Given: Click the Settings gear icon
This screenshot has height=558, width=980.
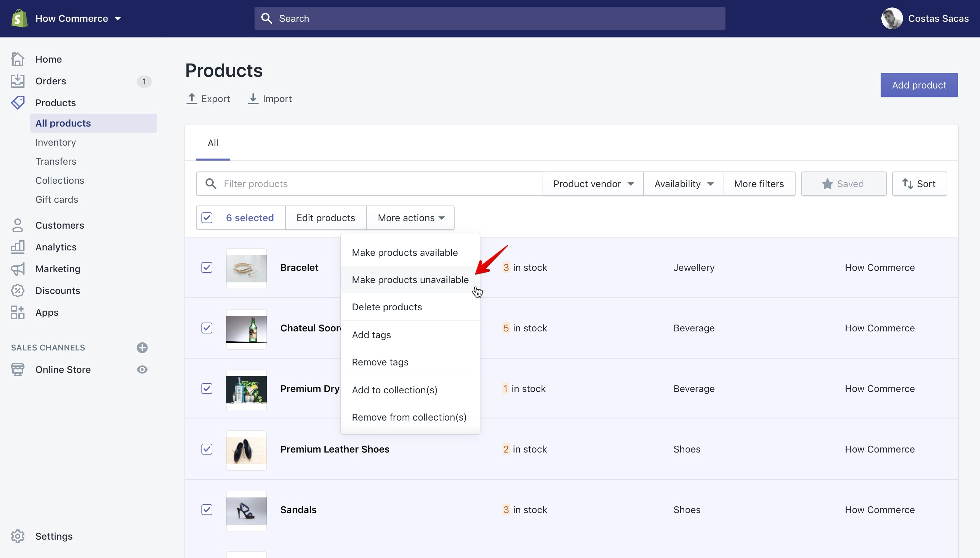Looking at the screenshot, I should tap(18, 536).
